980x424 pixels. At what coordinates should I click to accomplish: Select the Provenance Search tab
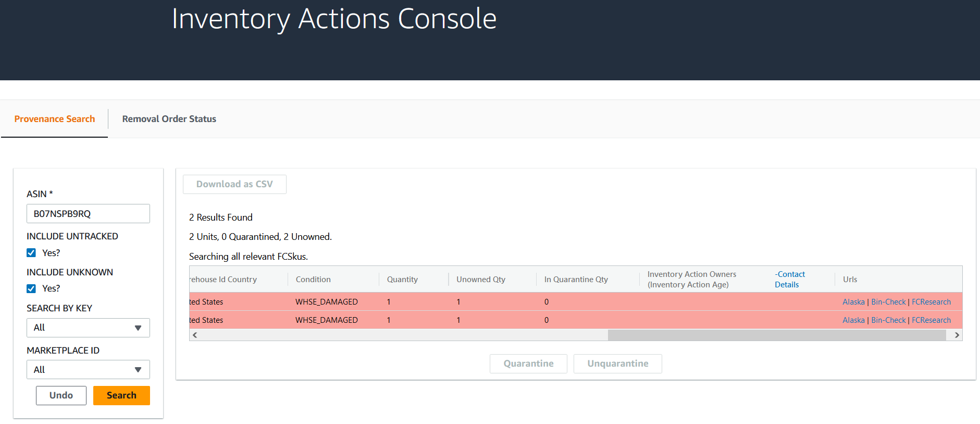tap(55, 119)
